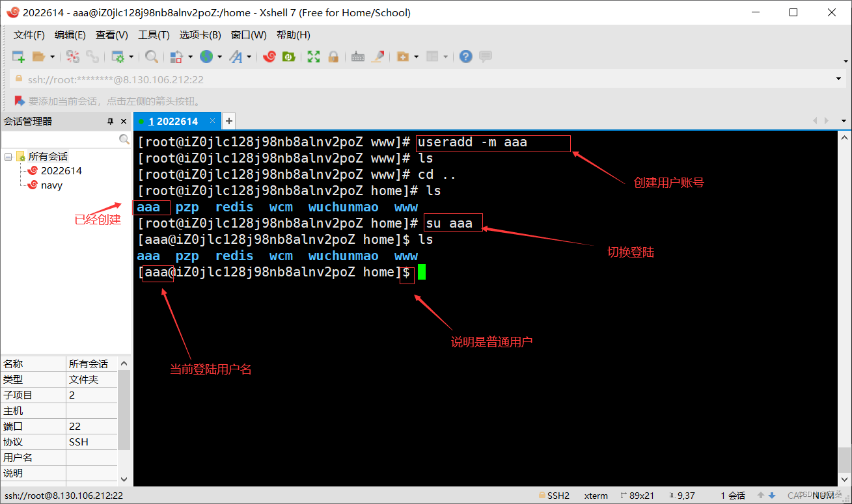The width and height of the screenshot is (852, 504).
Task: Open the session Properties gear icon
Action: 117,57
